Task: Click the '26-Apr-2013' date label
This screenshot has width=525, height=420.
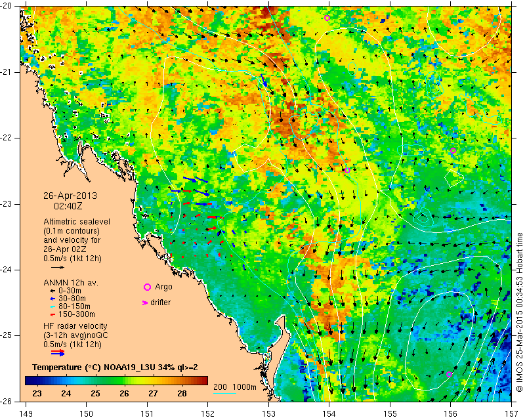Action: coord(70,196)
